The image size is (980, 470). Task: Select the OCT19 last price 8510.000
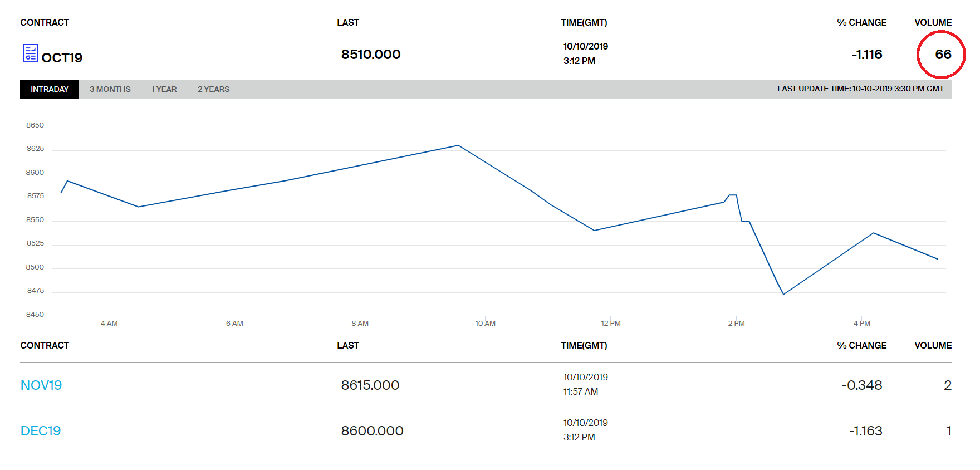point(371,55)
